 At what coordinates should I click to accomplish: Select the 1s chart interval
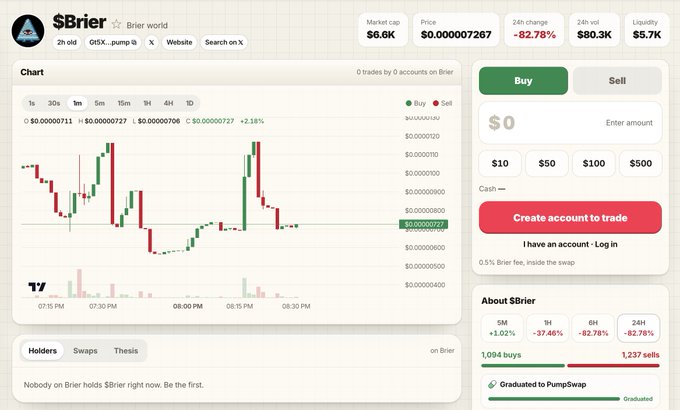[x=32, y=103]
